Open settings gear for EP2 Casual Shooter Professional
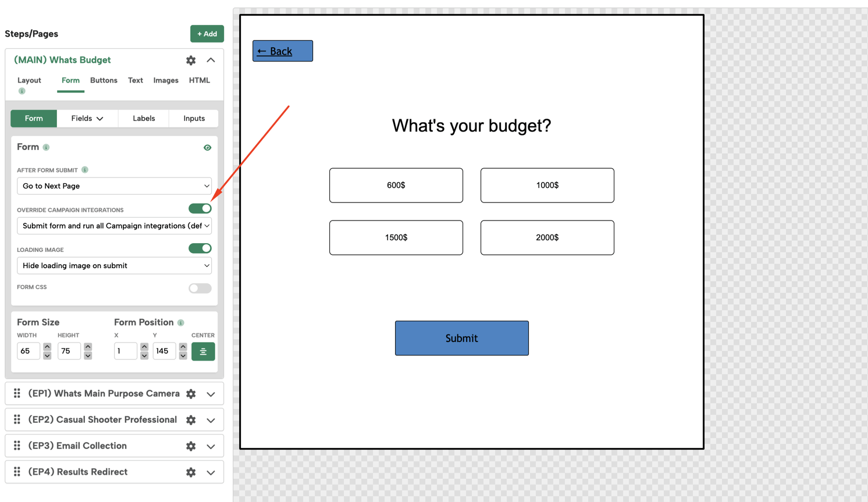This screenshot has width=868, height=502. (x=191, y=420)
